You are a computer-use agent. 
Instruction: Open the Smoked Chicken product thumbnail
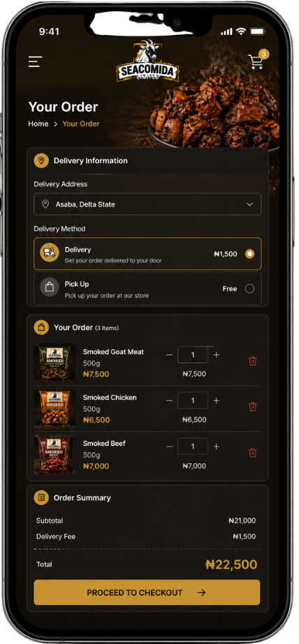point(54,408)
